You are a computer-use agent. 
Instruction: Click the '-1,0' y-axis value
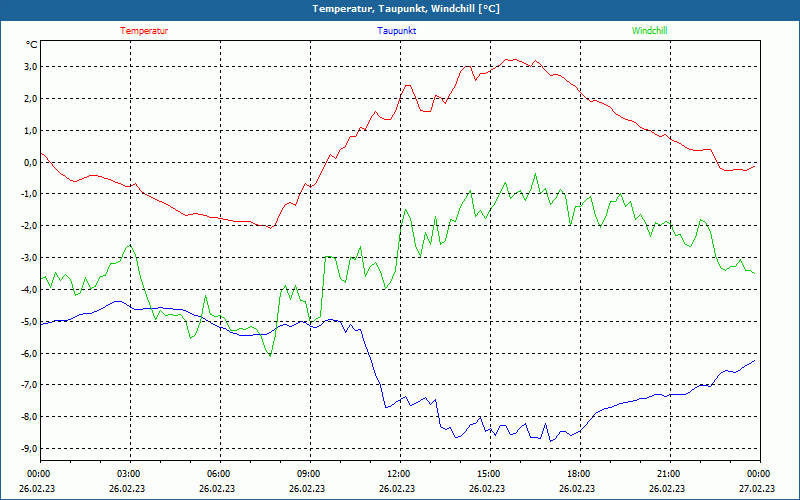(x=29, y=194)
